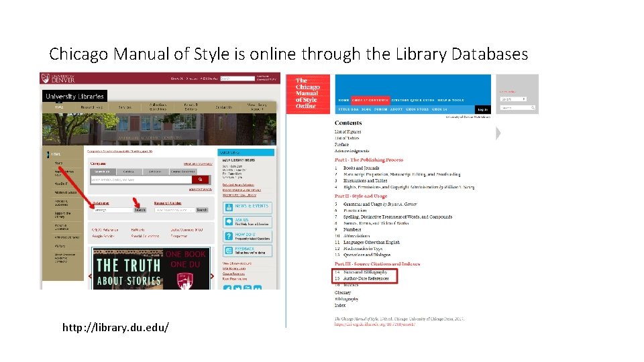The width and height of the screenshot is (644, 362).
Task: Click the Search button next to Databases field
Action: 140,210
